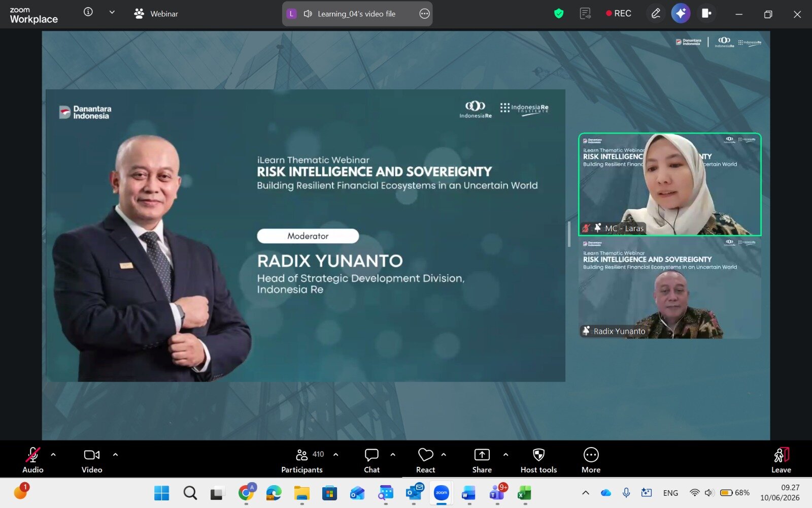Click the zoom Workplace logo
The image size is (812, 508).
point(33,15)
